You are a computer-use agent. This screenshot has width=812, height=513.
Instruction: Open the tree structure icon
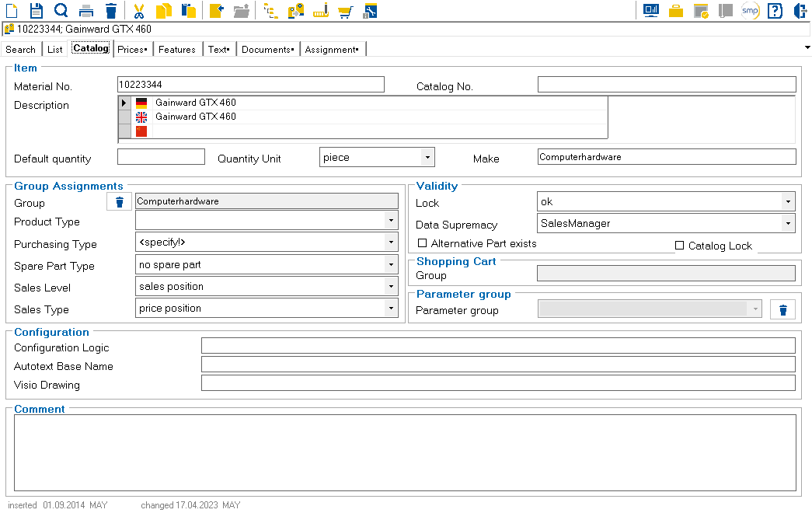[270, 10]
